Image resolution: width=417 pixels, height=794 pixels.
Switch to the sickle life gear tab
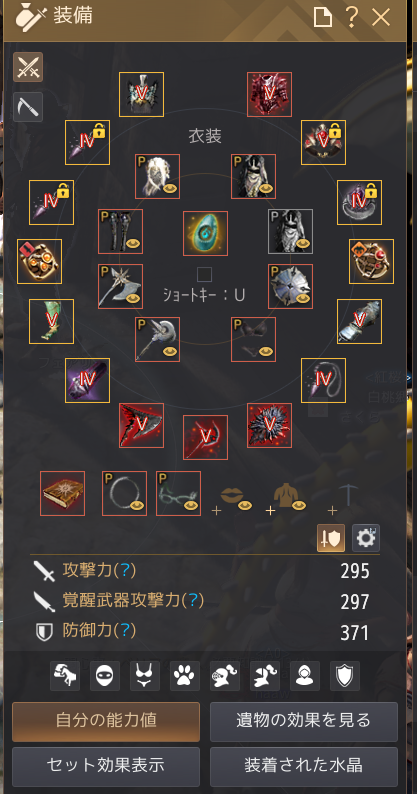coord(28,107)
